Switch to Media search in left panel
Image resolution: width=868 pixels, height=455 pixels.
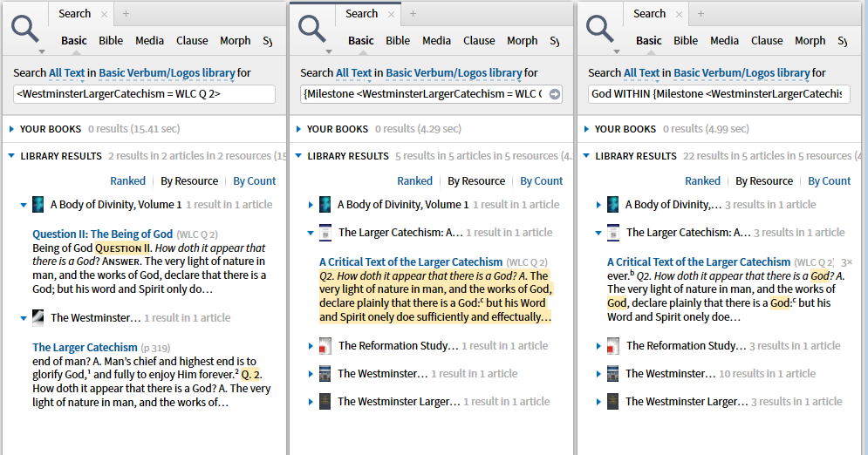[x=149, y=41]
